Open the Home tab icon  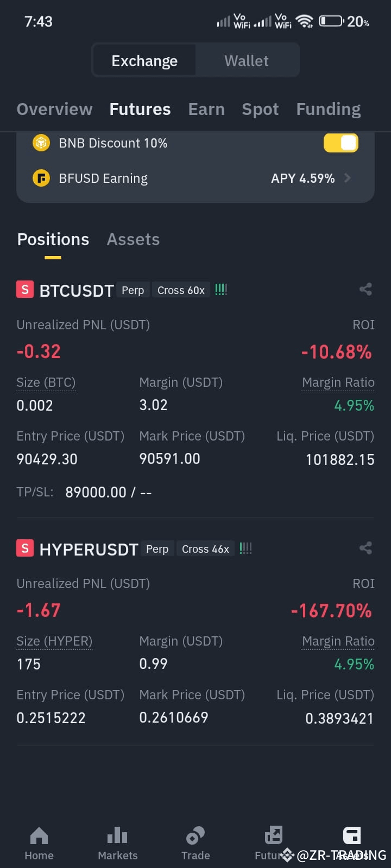(39, 835)
